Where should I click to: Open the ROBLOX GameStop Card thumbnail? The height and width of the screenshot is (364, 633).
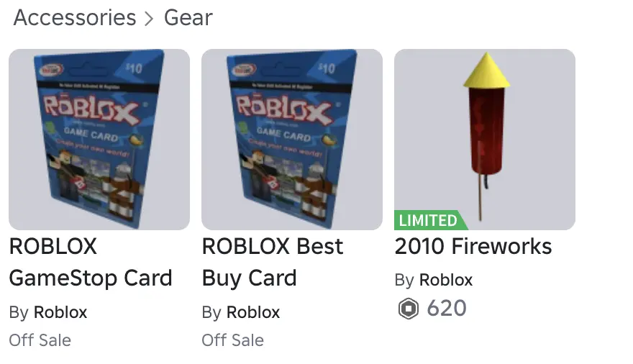99,140
